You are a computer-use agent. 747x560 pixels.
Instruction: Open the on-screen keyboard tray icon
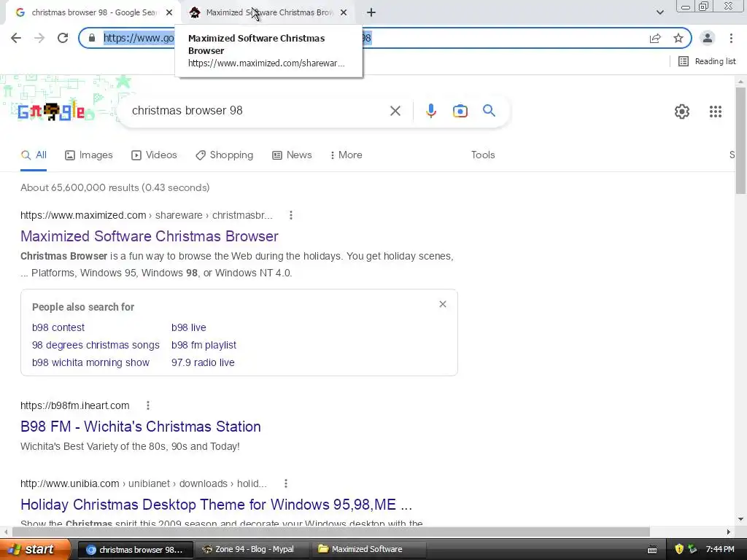(x=652, y=550)
